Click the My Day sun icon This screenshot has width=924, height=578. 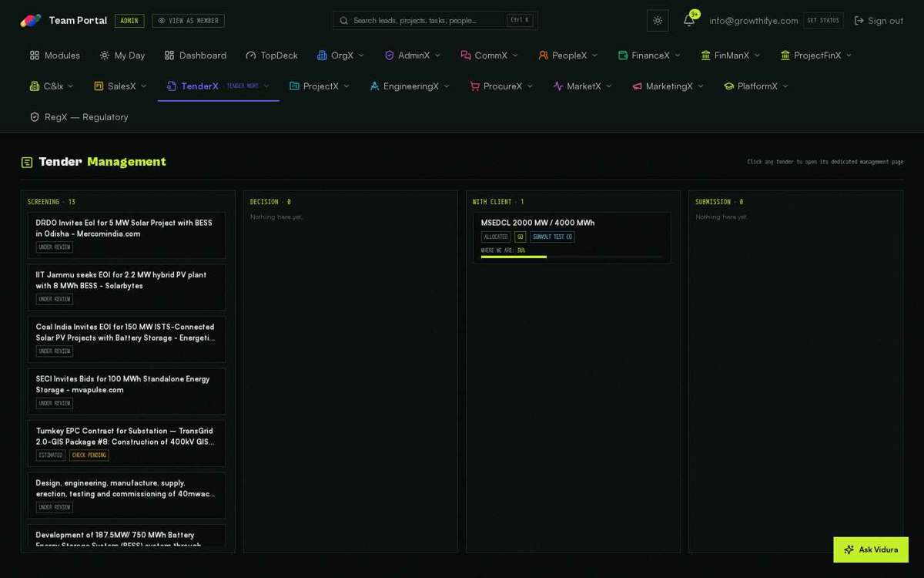pyautogui.click(x=105, y=55)
